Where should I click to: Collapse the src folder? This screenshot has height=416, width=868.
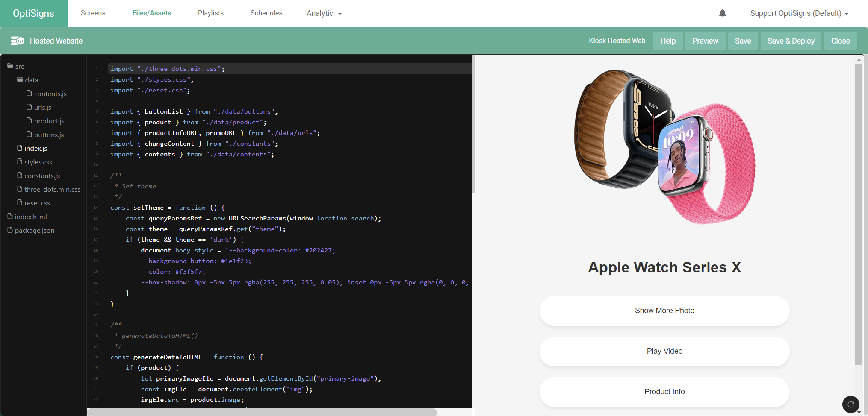pyautogui.click(x=10, y=66)
